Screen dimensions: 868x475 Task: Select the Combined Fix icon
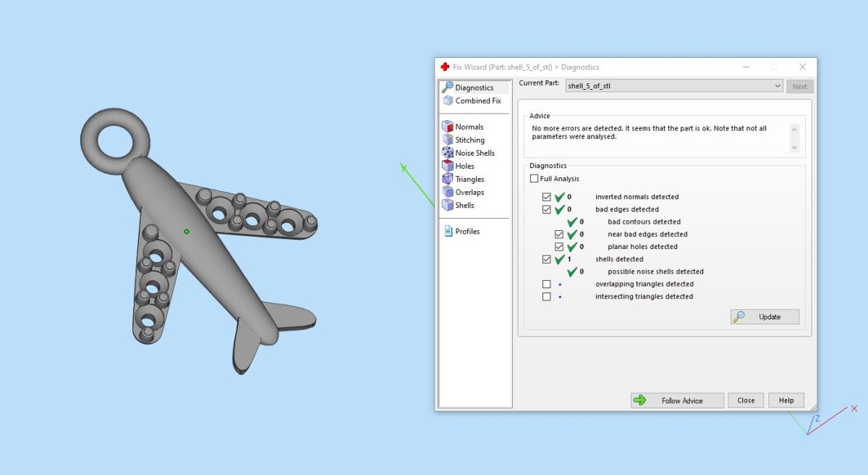pos(448,101)
